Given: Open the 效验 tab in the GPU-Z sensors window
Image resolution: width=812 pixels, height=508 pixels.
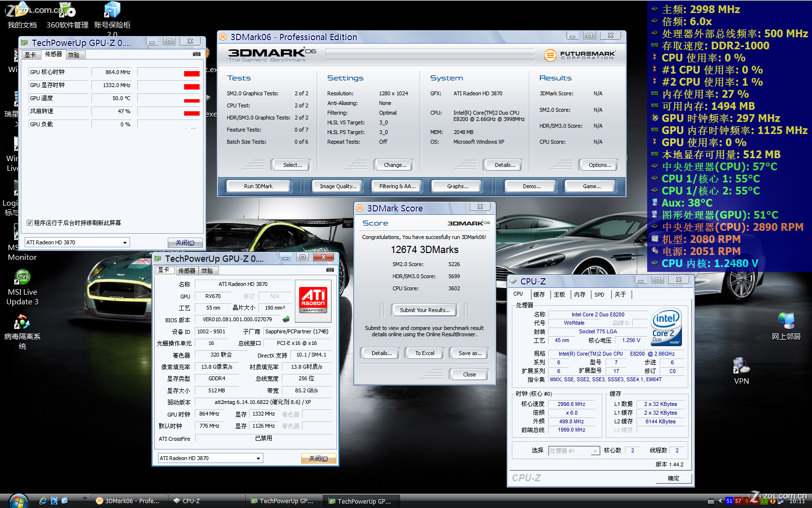Looking at the screenshot, I should pyautogui.click(x=74, y=55).
